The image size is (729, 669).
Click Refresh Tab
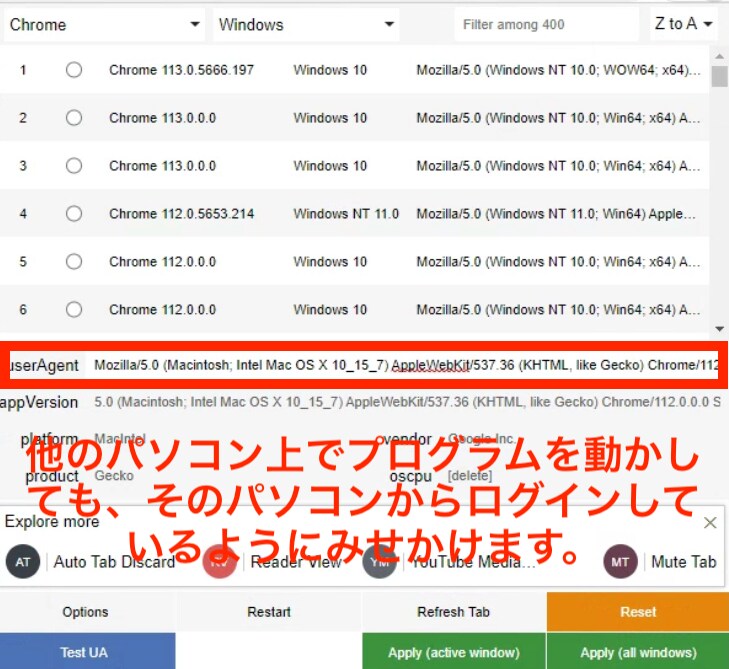tap(454, 612)
